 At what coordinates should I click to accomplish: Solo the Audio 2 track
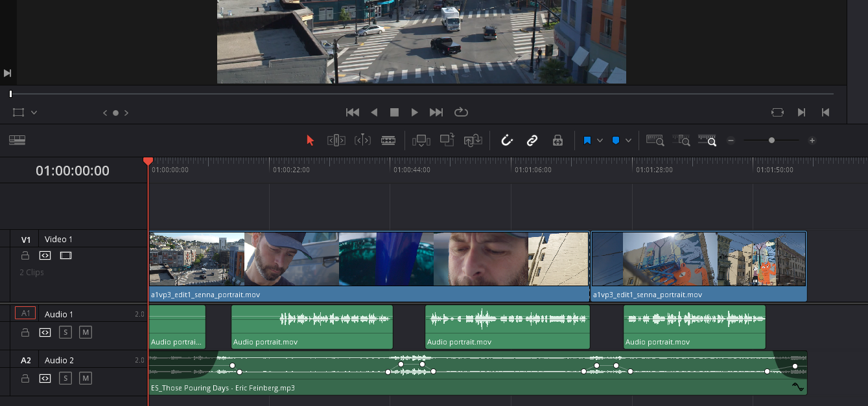(65, 378)
